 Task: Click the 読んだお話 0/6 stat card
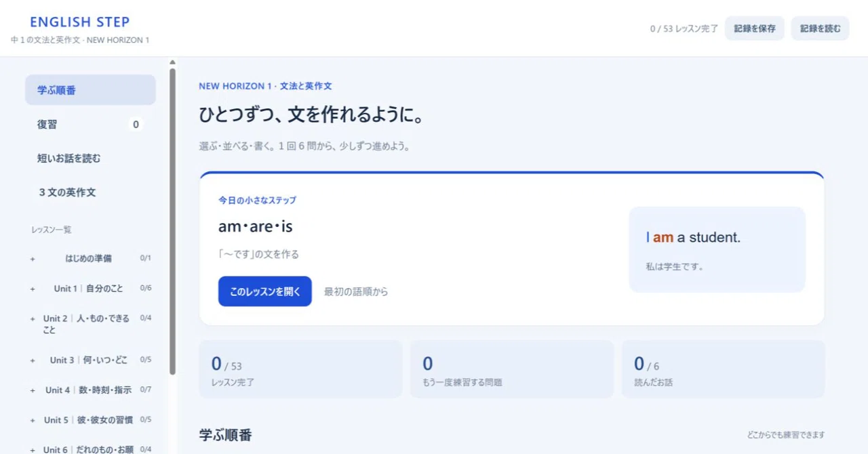point(723,369)
